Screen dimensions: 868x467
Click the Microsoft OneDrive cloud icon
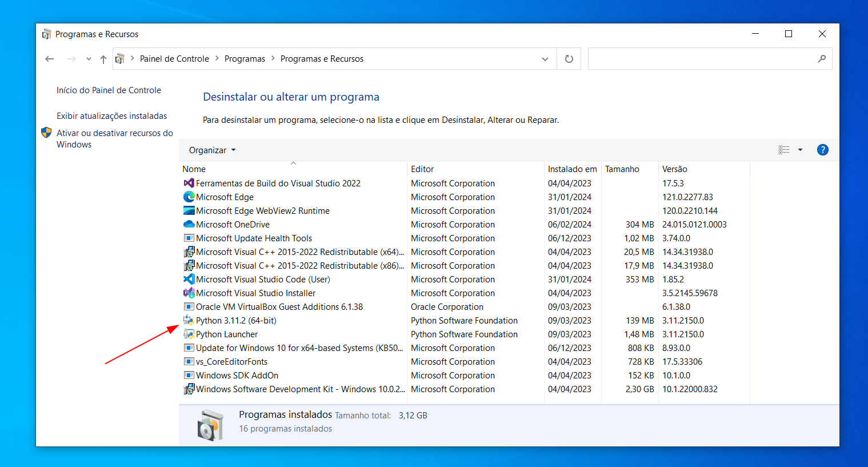pyautogui.click(x=189, y=224)
